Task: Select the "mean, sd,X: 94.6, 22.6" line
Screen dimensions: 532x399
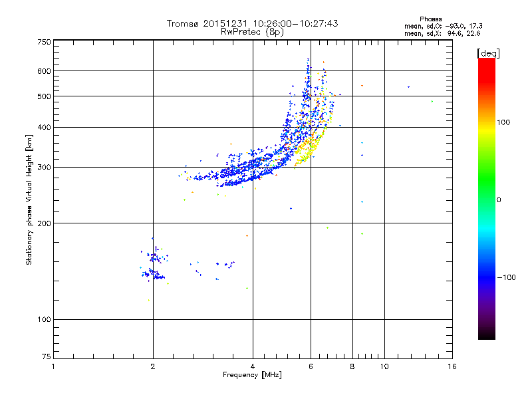Action: click(x=442, y=34)
